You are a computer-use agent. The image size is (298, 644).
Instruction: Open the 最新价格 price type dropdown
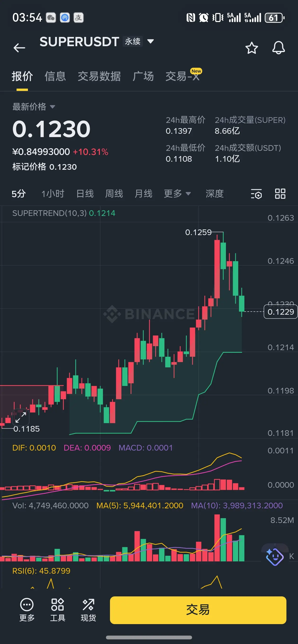(34, 107)
